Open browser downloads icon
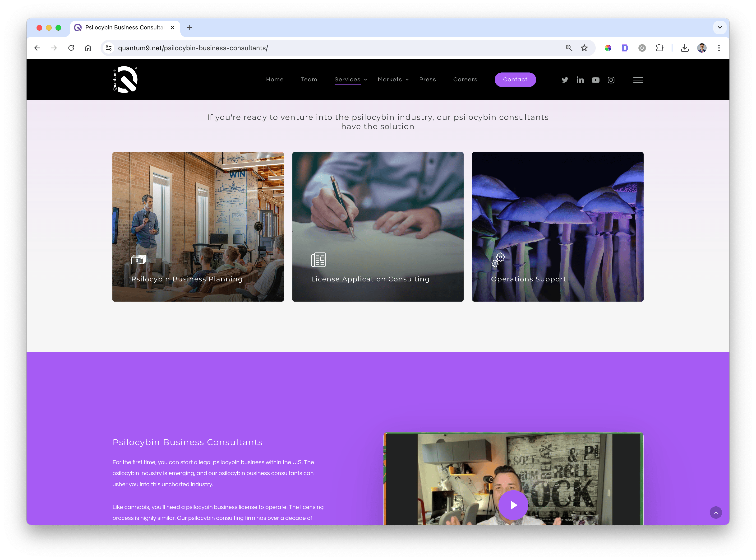This screenshot has width=756, height=560. pyautogui.click(x=685, y=48)
